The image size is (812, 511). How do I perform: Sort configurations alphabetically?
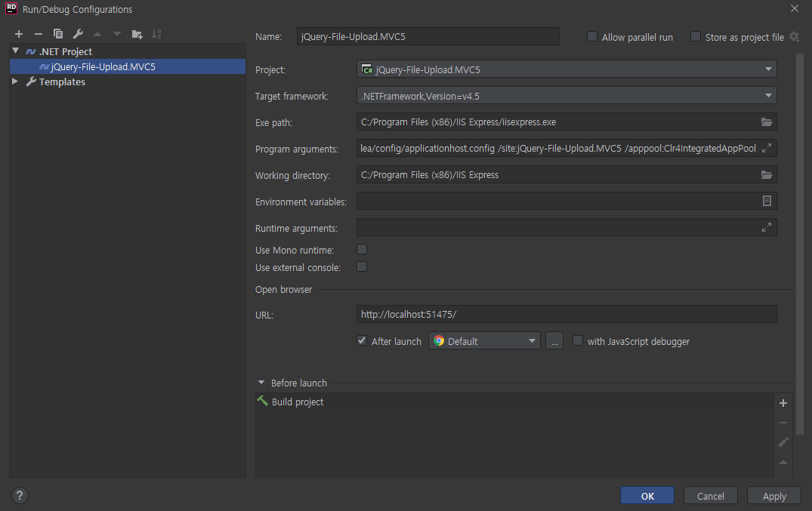click(156, 34)
